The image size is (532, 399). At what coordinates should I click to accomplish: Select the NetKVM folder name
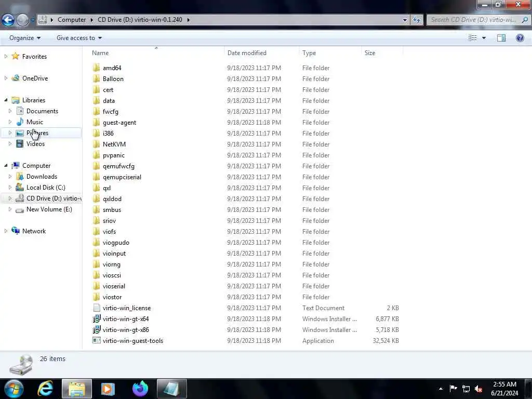pyautogui.click(x=114, y=144)
